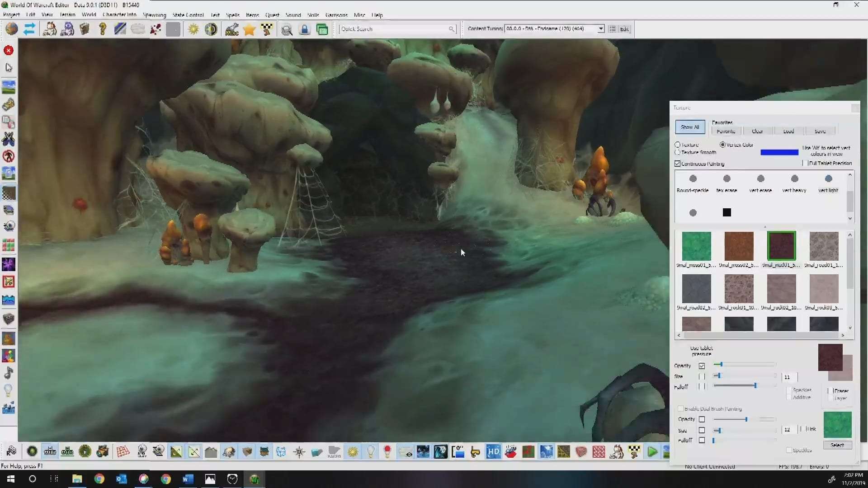This screenshot has height=488, width=868.
Task: Click the HD icon in bottom toolbar
Action: (x=493, y=451)
